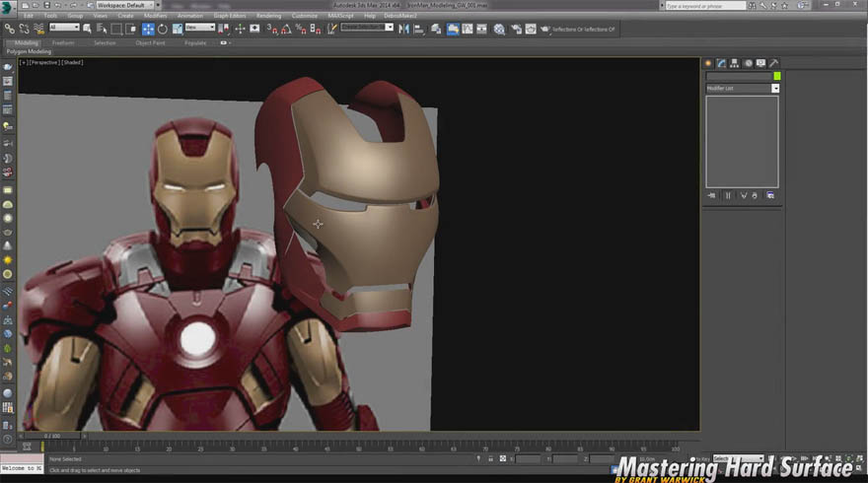Click the Reflections On/Off toolbar button
868x483 pixels.
584,30
